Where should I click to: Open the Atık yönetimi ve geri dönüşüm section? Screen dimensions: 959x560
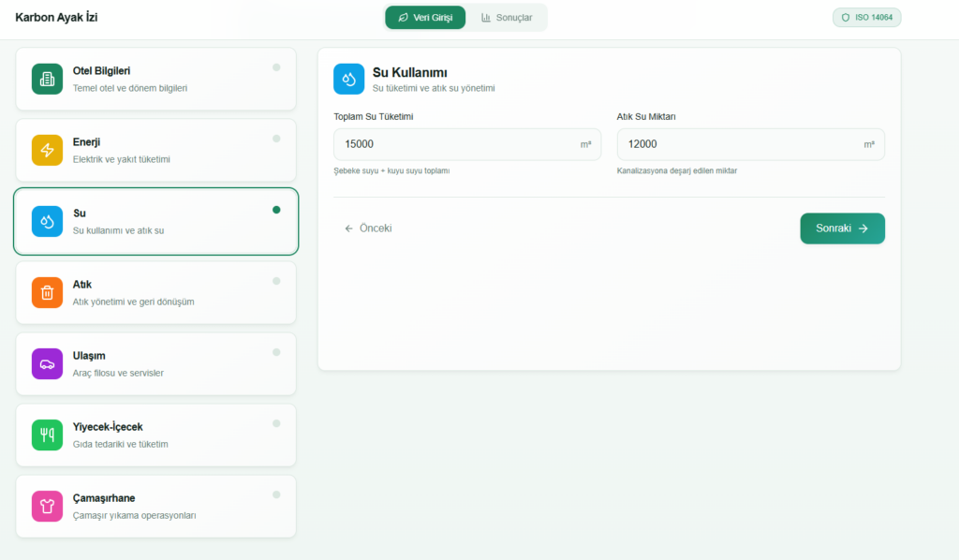pos(133,302)
